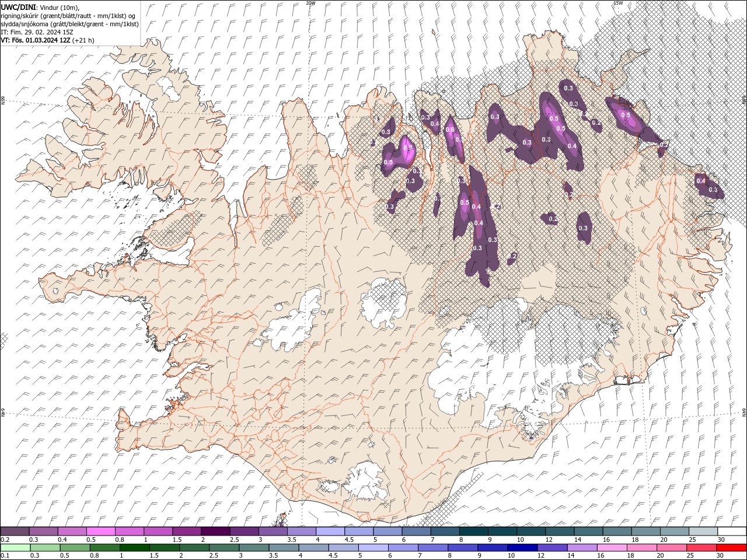Pick the lower green swatch between 0.8 and 1
This screenshot has width=747, height=560.
pos(105,548)
